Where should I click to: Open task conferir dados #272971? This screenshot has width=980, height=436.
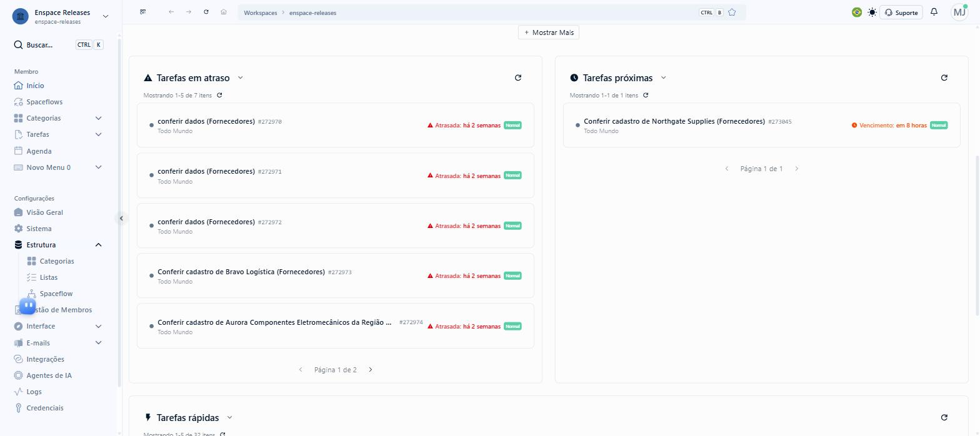point(336,176)
